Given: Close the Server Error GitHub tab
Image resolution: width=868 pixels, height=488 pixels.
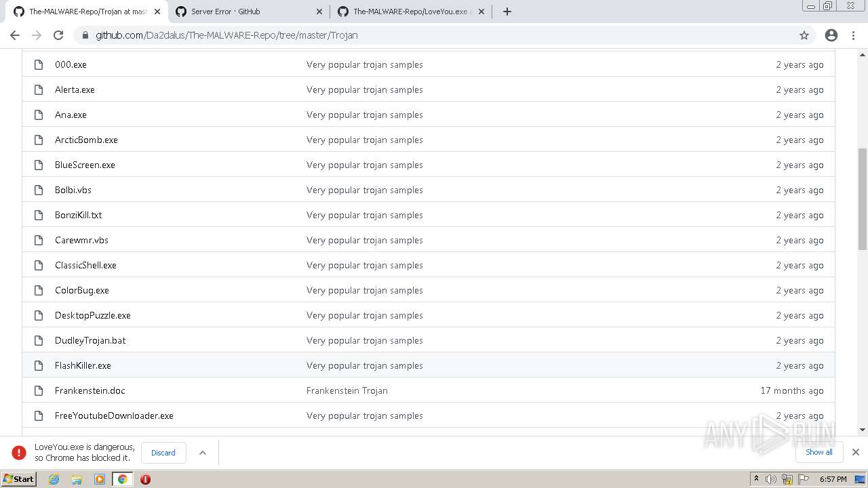Looking at the screenshot, I should (x=319, y=12).
